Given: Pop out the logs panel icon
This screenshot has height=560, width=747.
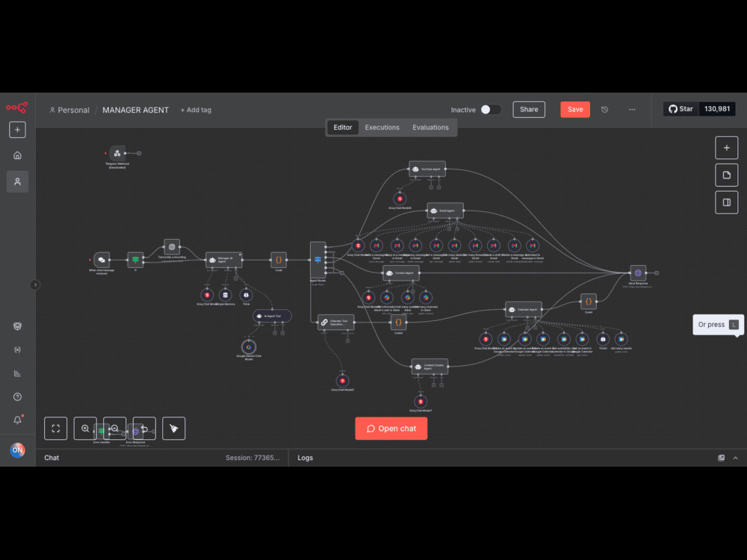Looking at the screenshot, I should pyautogui.click(x=722, y=458).
